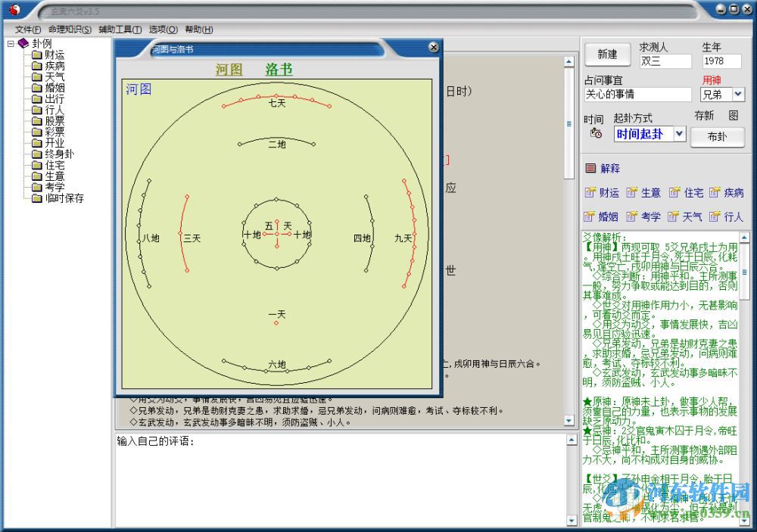Select the 生意 interpretation icon
This screenshot has height=532, width=757.
(x=640, y=192)
